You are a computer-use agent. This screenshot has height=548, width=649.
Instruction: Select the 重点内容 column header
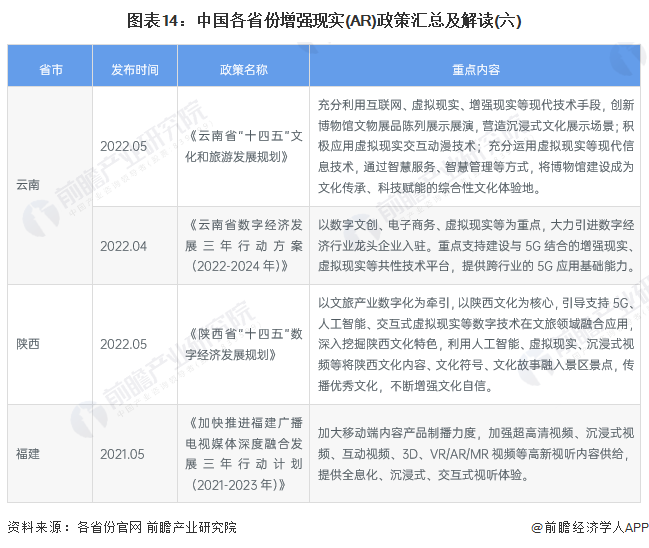click(x=476, y=69)
